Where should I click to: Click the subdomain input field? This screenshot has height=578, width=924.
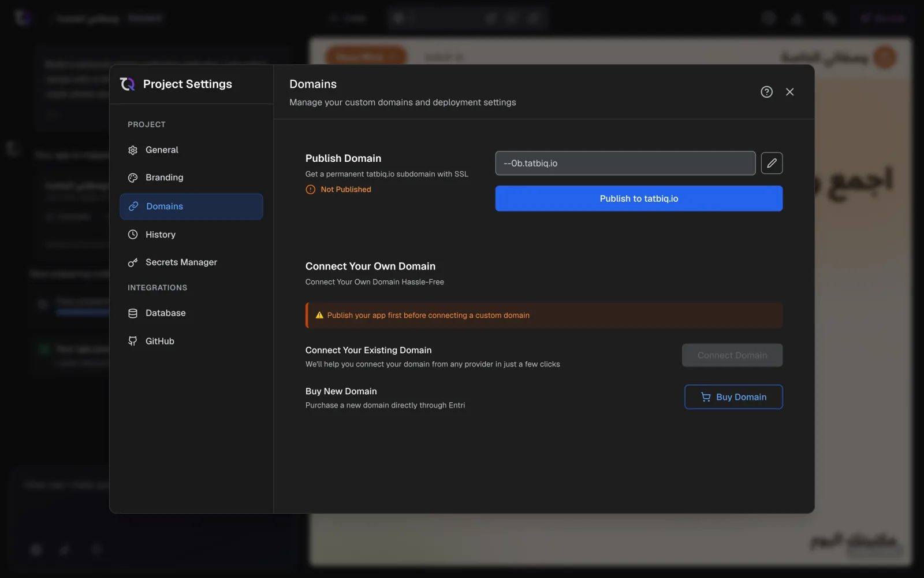point(625,163)
